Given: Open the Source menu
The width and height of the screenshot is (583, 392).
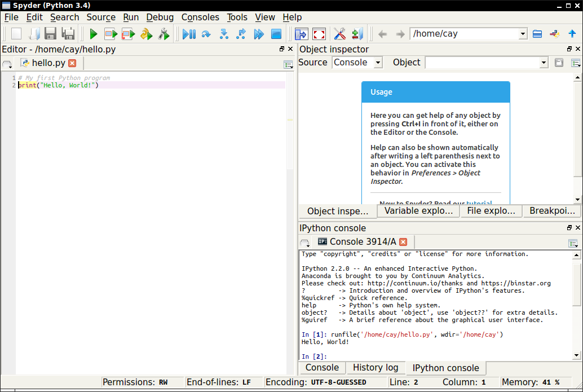Looking at the screenshot, I should point(101,17).
